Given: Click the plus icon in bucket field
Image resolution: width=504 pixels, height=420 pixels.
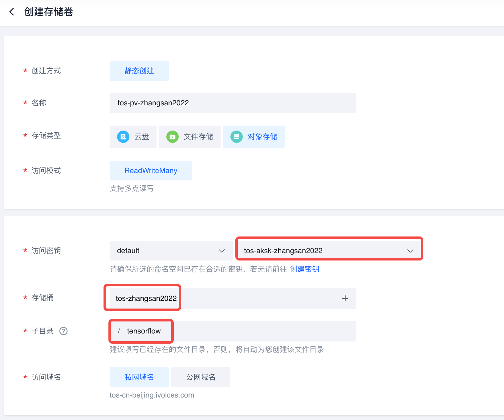Looking at the screenshot, I should coord(345,298).
